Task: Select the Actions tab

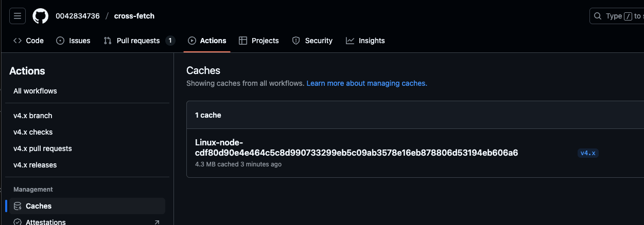Action: tap(207, 41)
